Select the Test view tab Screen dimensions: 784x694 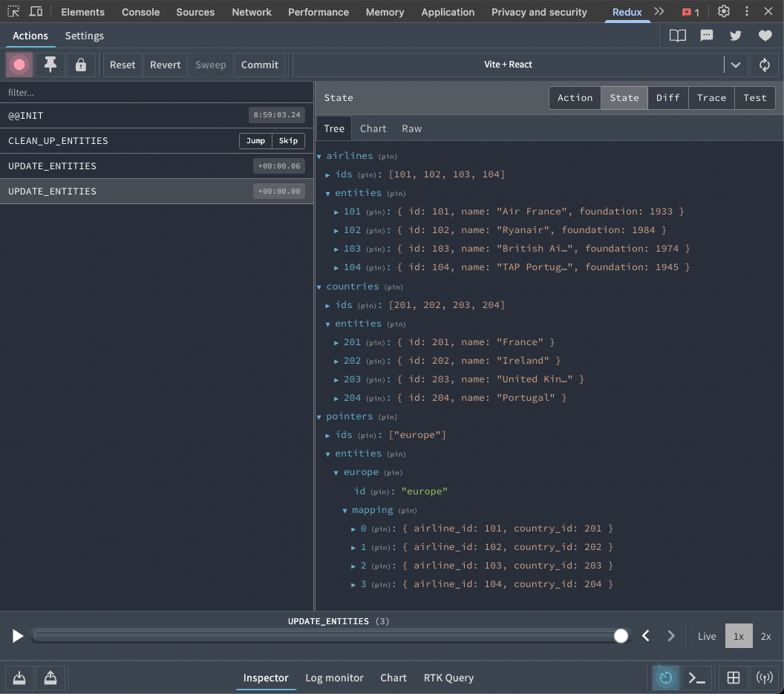click(754, 97)
